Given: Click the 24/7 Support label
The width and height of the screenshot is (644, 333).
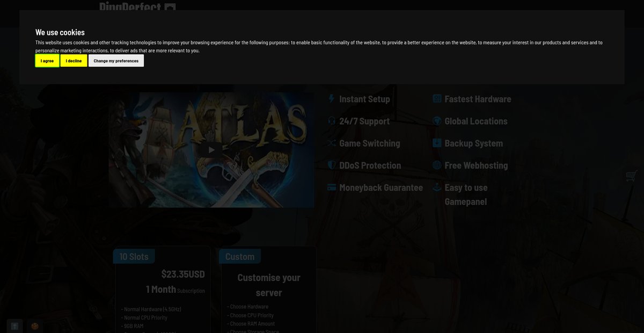Looking at the screenshot, I should 364,121.
